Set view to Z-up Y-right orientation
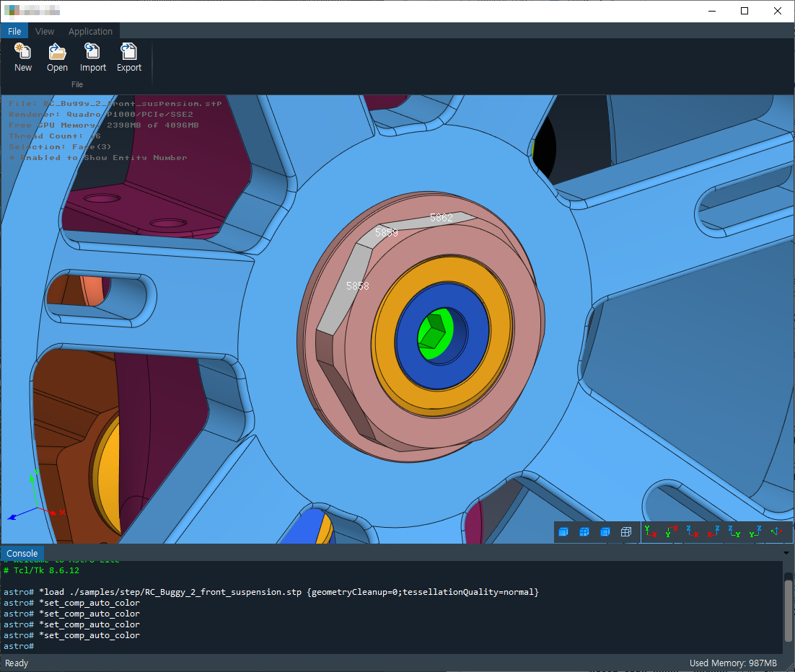Viewport: 795px width, 672px height. (x=734, y=531)
